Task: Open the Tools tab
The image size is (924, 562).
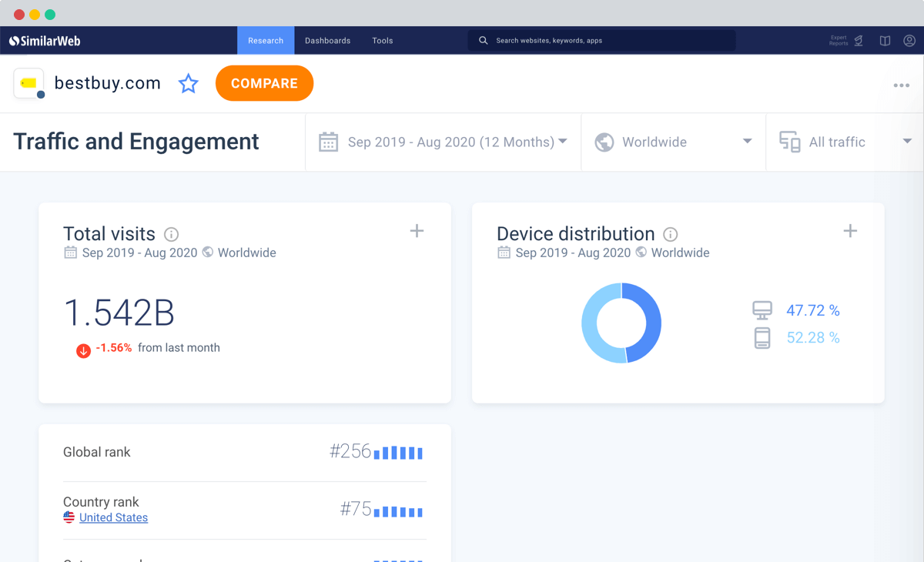Action: pos(383,41)
